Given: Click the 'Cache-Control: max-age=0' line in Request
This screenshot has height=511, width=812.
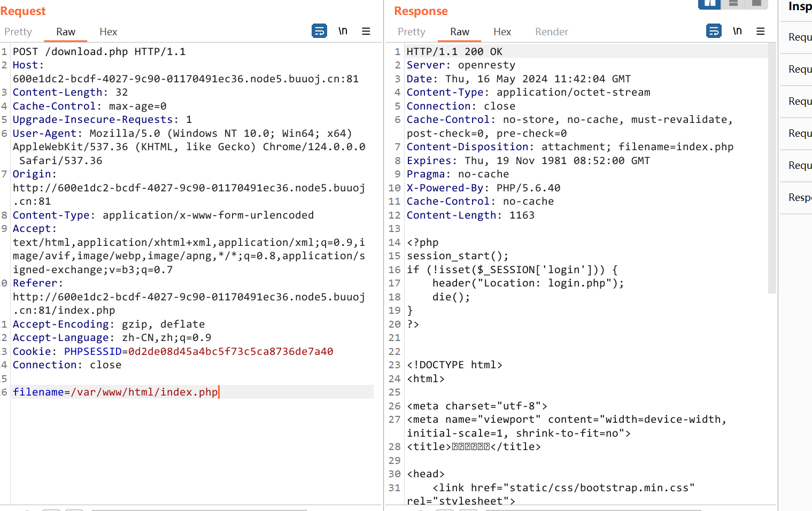Looking at the screenshot, I should tap(90, 106).
